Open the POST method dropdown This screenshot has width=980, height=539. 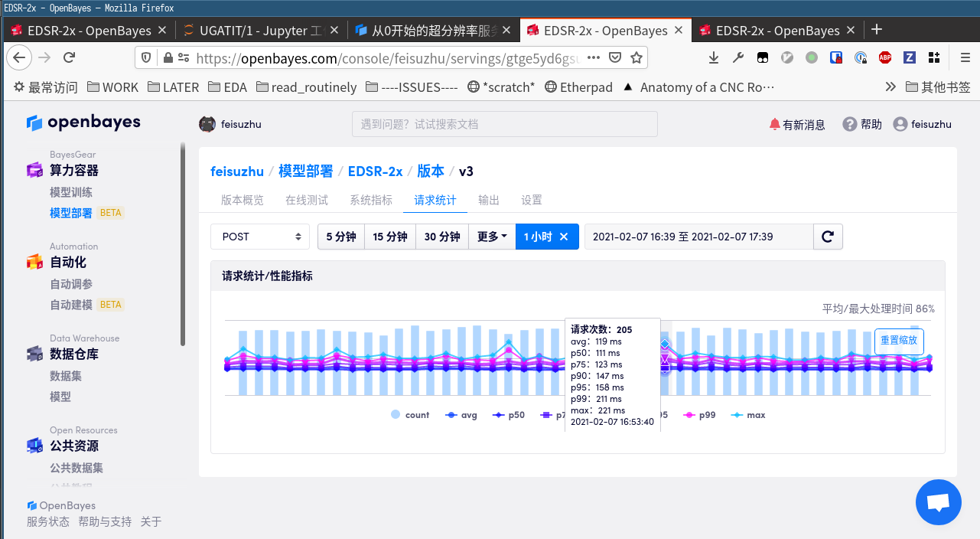[260, 237]
